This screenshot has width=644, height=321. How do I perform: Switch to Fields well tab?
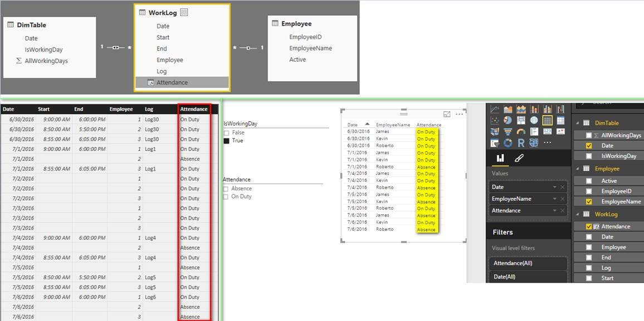click(500, 158)
